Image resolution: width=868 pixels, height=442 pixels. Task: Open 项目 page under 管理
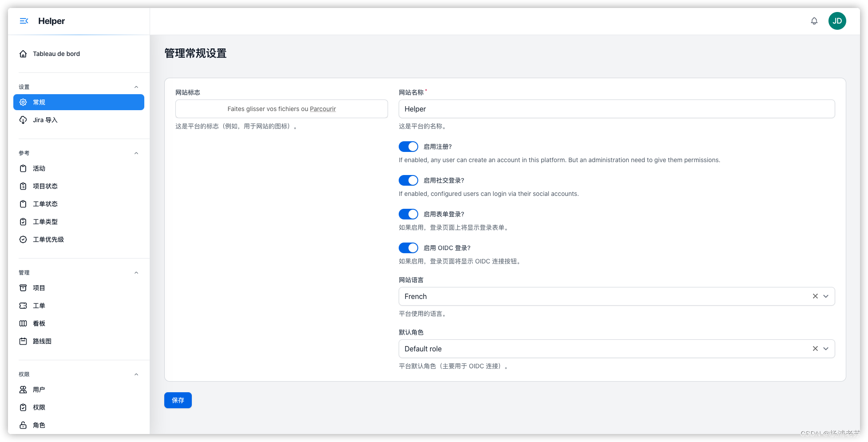click(x=79, y=288)
